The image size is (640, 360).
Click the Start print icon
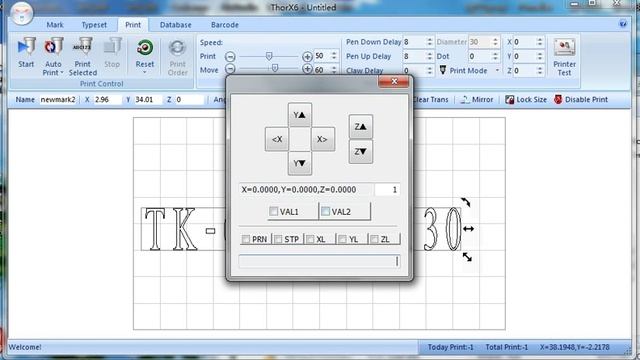click(26, 48)
